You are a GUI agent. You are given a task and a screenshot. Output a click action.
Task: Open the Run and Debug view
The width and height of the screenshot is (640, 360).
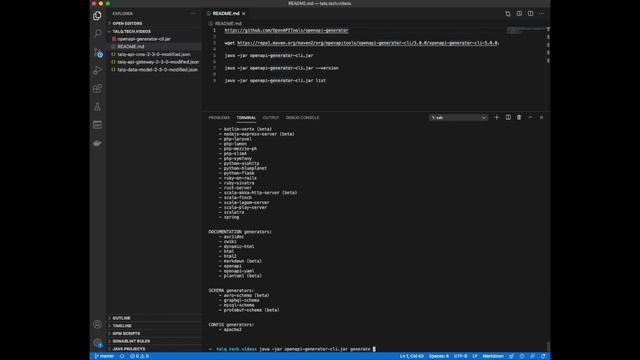point(97,70)
